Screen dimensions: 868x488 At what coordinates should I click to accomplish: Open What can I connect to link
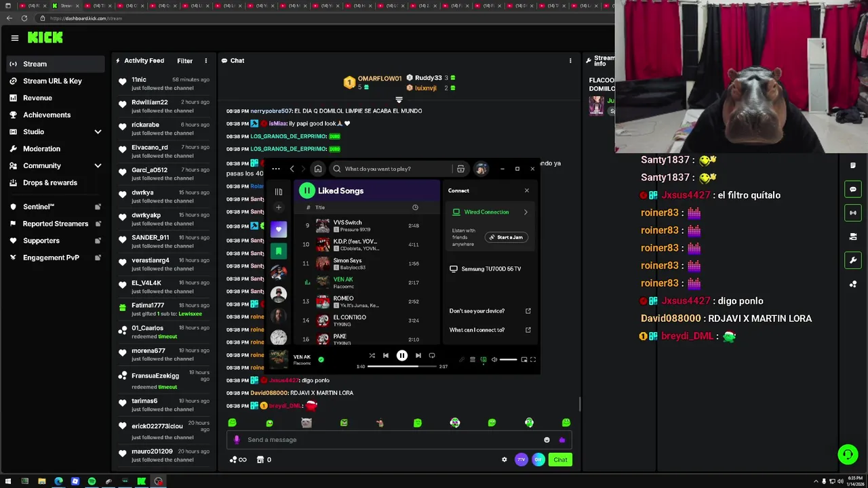pyautogui.click(x=490, y=330)
